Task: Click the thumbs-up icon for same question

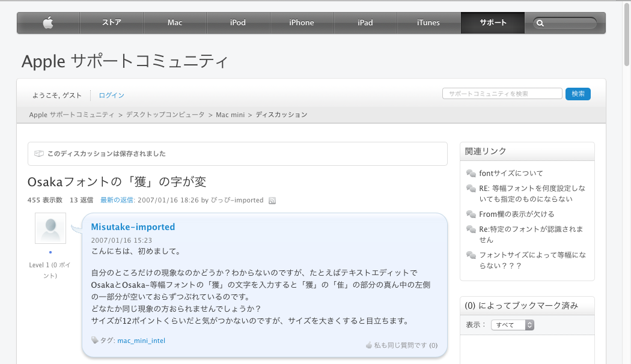Action: (368, 345)
